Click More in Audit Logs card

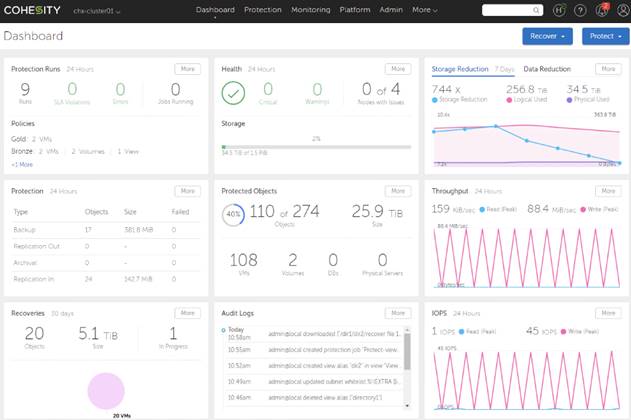pyautogui.click(x=398, y=313)
